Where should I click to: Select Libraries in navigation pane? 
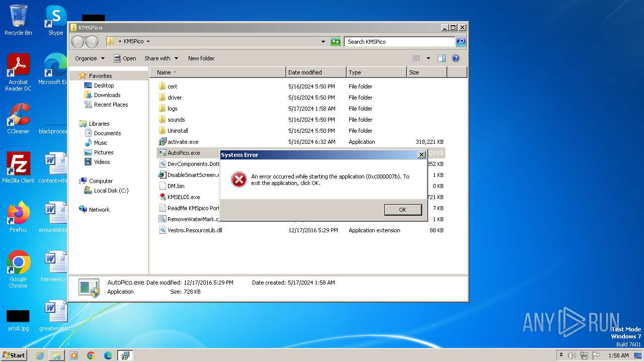[99, 124]
